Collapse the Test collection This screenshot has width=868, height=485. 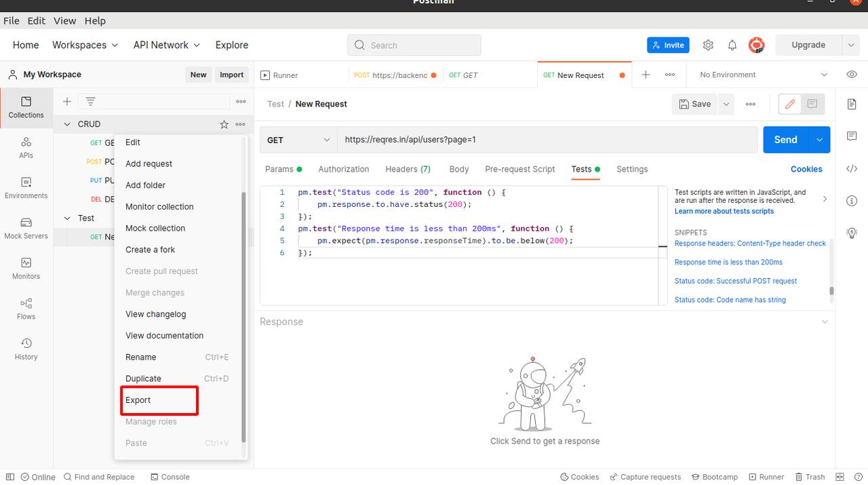(x=67, y=218)
